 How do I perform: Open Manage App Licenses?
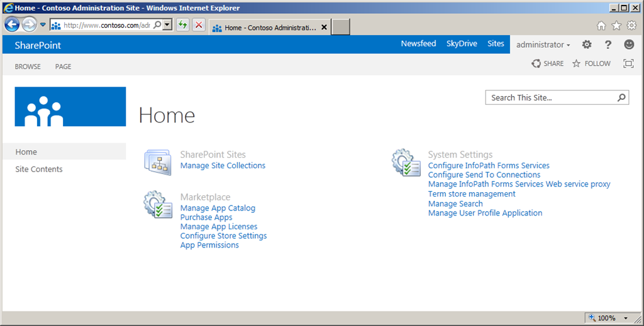click(219, 226)
